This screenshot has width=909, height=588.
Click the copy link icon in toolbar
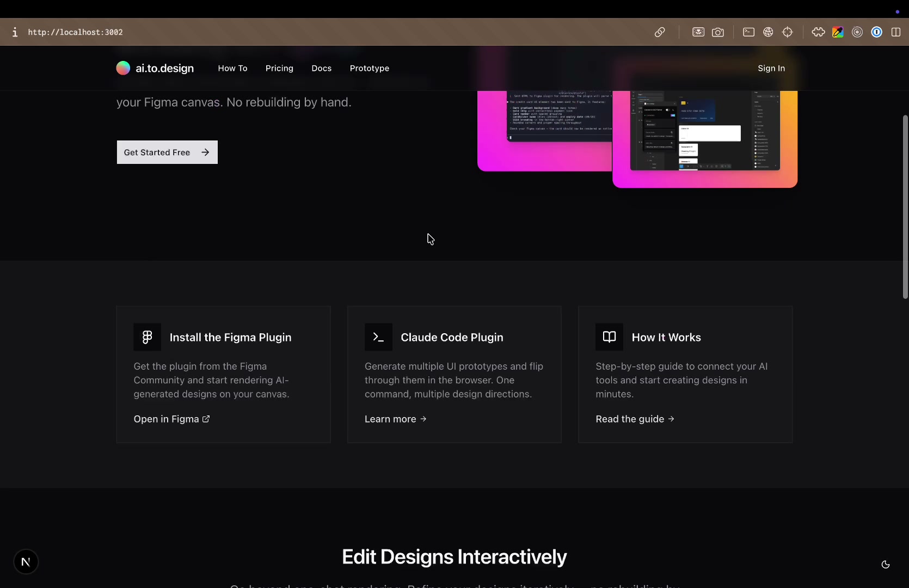point(660,32)
